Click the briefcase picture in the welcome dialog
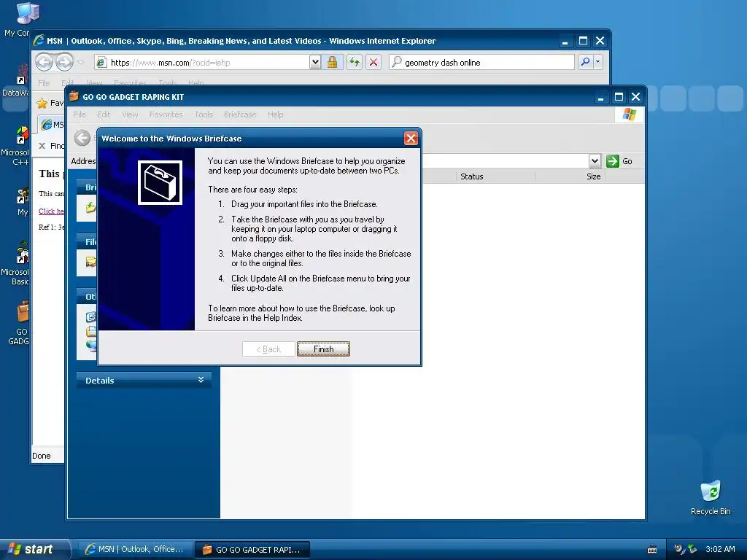 pos(160,182)
